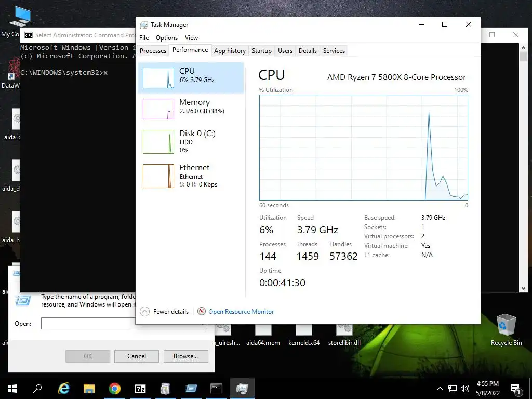
Task: Click the volume speaker tray icon
Action: [465, 389]
